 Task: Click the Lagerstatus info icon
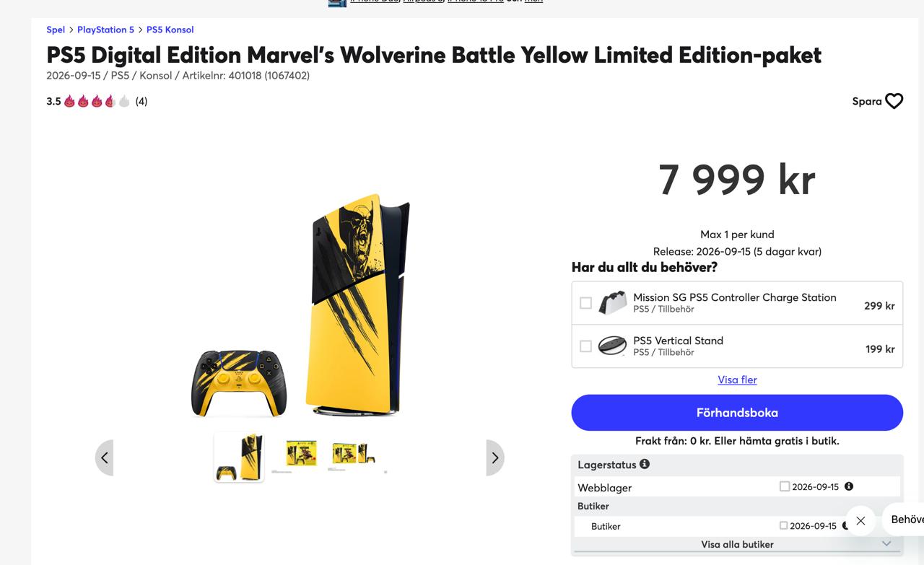click(645, 464)
